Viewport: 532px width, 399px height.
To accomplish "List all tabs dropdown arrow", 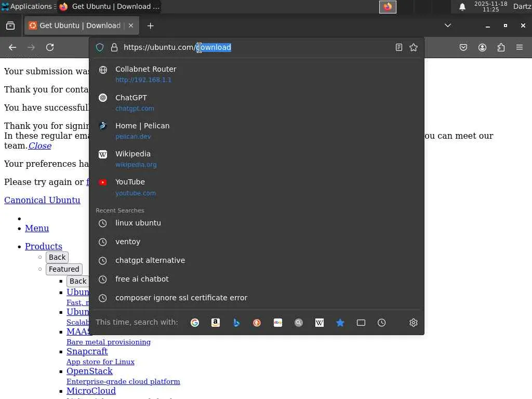I will tap(448, 25).
